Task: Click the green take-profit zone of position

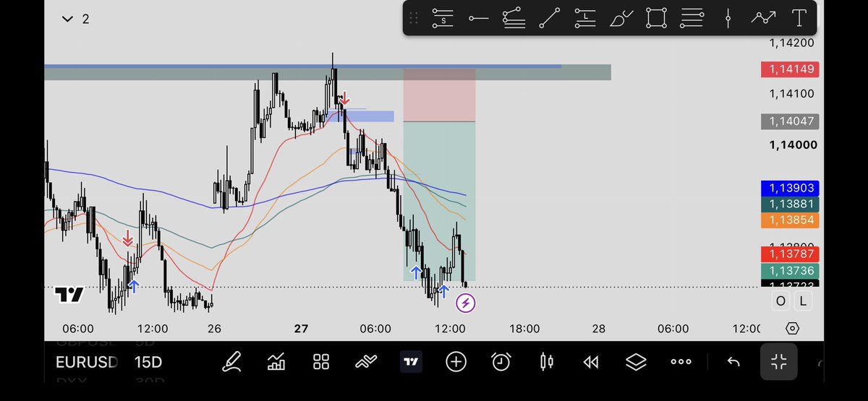Action: pos(439,201)
